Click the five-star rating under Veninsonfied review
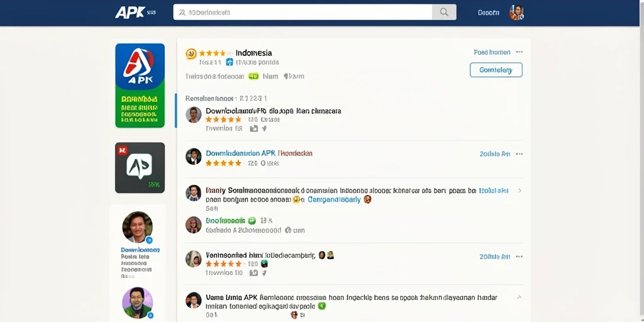 pyautogui.click(x=223, y=264)
